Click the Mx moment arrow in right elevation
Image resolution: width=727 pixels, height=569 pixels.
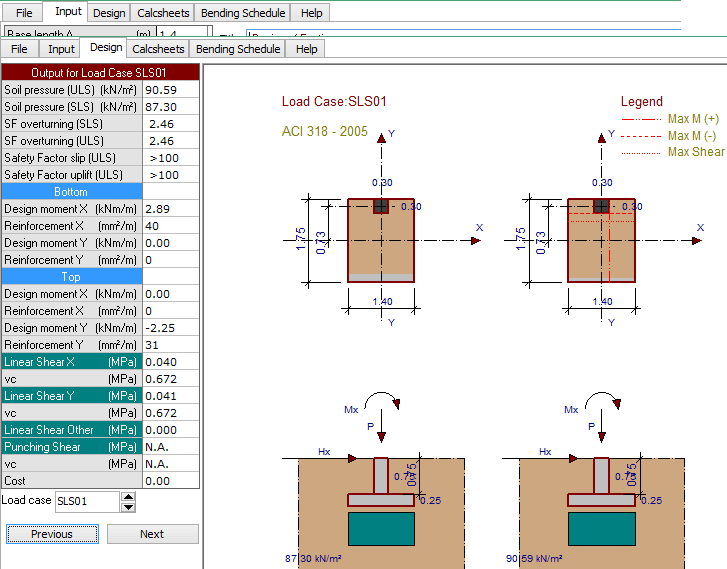click(x=603, y=400)
